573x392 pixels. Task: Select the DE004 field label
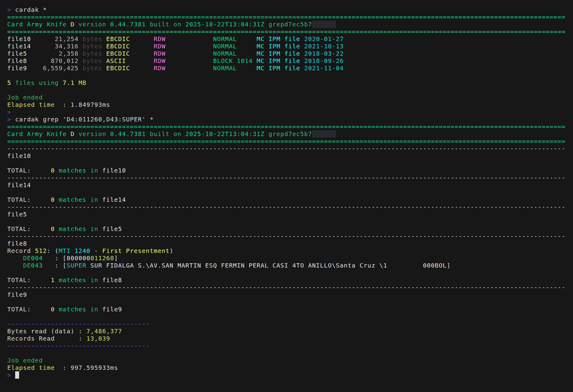coord(33,258)
